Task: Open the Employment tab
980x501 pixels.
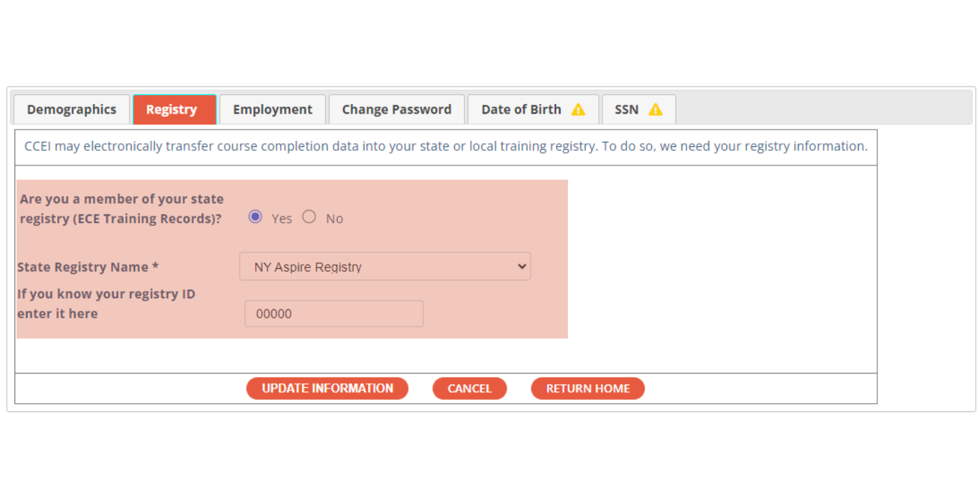Action: (x=272, y=110)
